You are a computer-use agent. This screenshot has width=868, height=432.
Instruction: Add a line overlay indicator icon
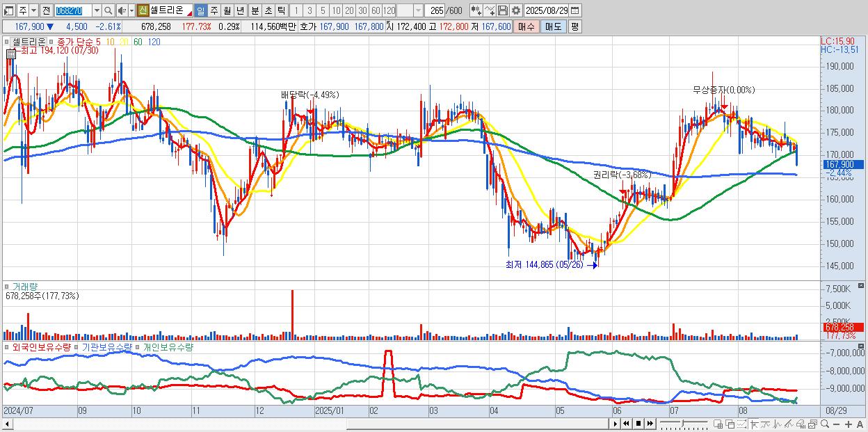pyautogui.click(x=490, y=10)
